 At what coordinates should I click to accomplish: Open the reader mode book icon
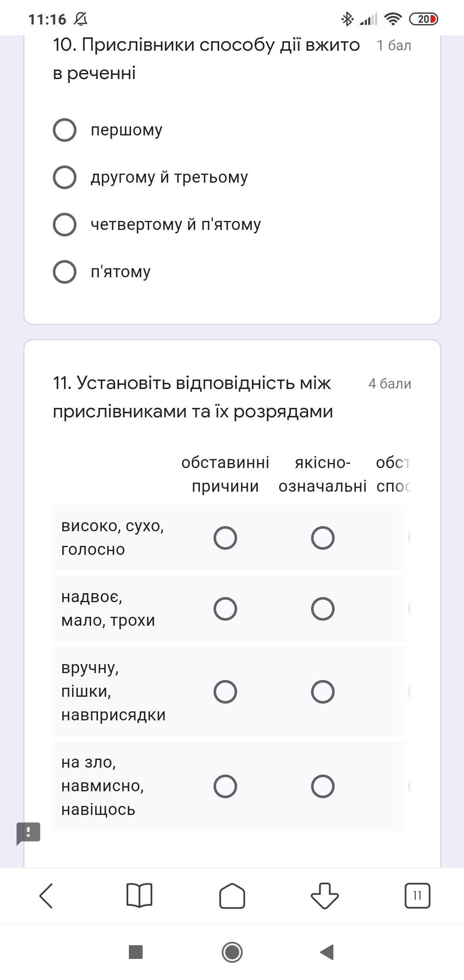[x=139, y=896]
